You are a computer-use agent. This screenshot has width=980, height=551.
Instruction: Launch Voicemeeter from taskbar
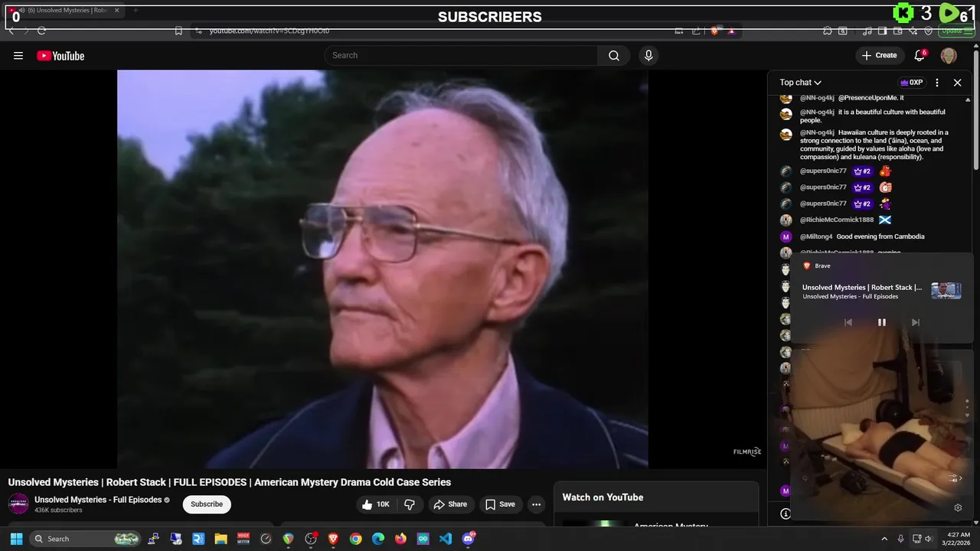[x=243, y=539]
